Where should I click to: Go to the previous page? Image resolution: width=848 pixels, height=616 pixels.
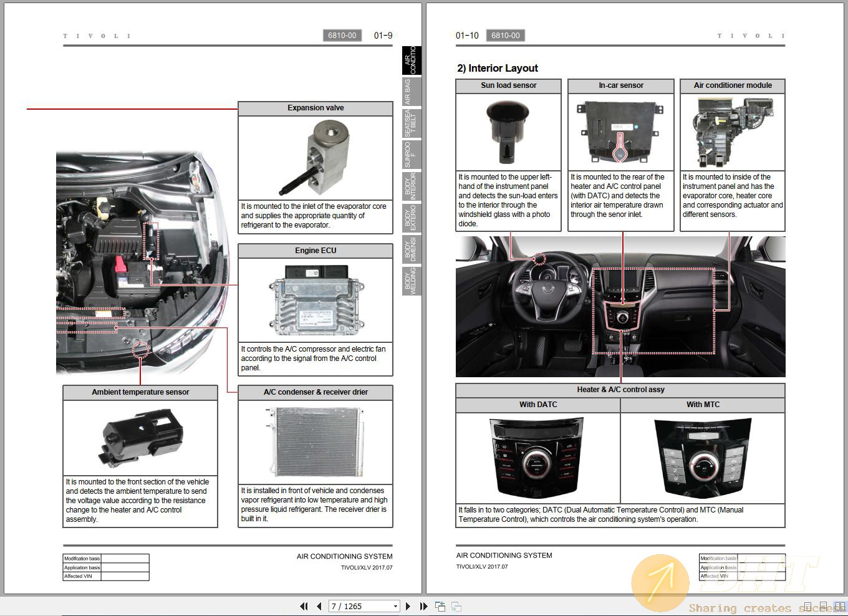click(319, 606)
